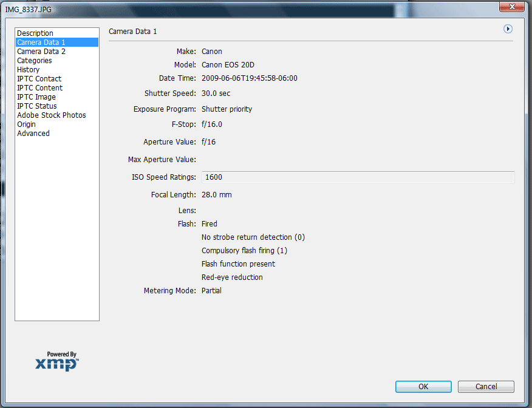Click the Model value Canon EOS 20D
The height and width of the screenshot is (408, 532).
coord(228,65)
